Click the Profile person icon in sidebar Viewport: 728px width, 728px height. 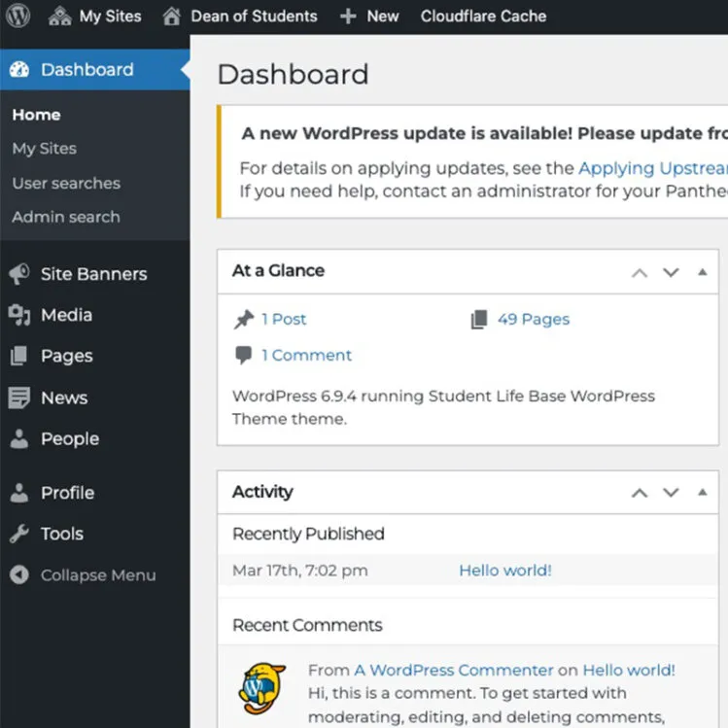(x=19, y=493)
